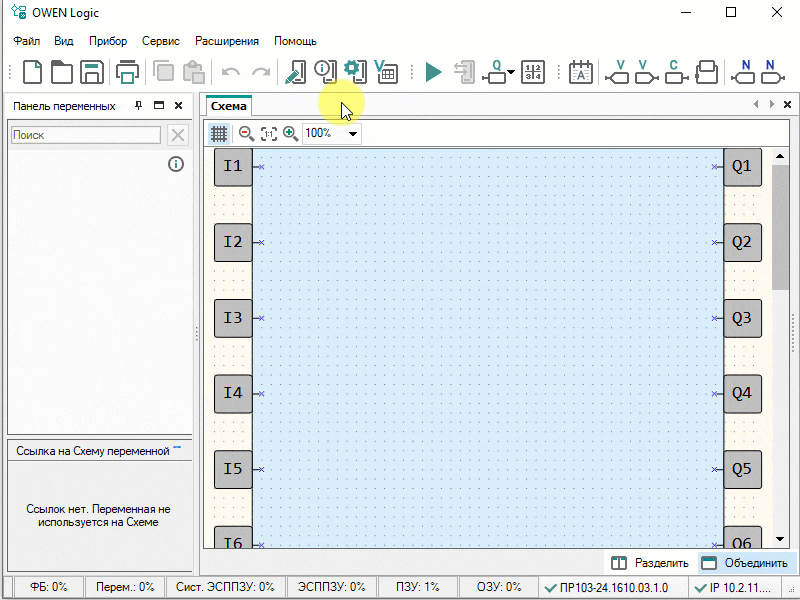This screenshot has height=600, width=800.
Task: Pin the Панель переменных panel
Action: (139, 105)
